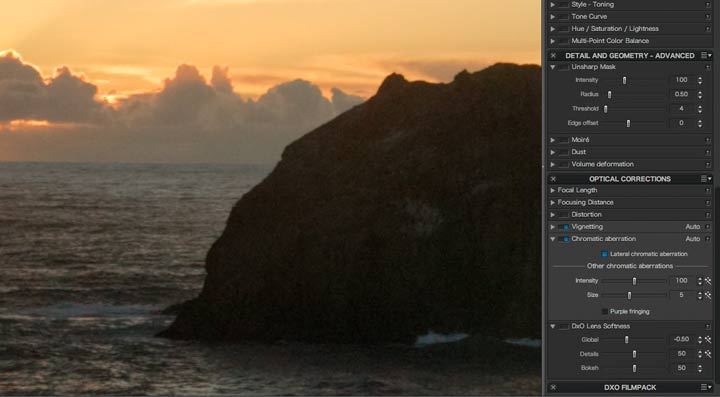Image resolution: width=720 pixels, height=397 pixels.
Task: Click the magic wand beside the Size slider
Action: tap(708, 295)
